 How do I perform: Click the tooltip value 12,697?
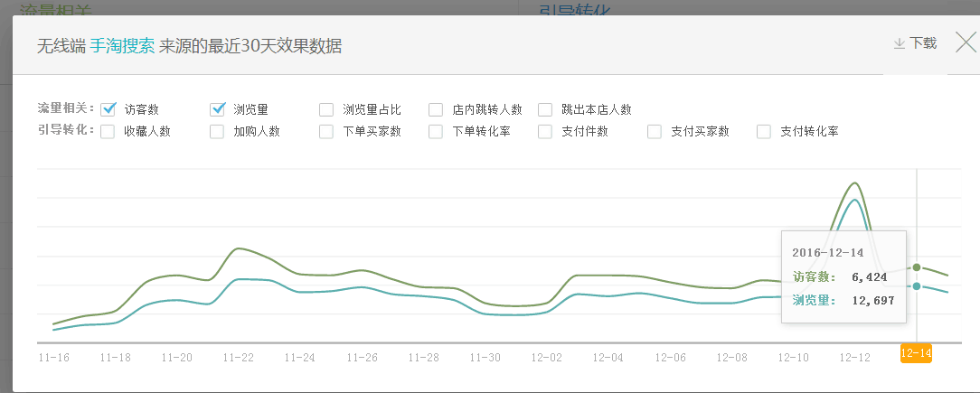click(873, 301)
